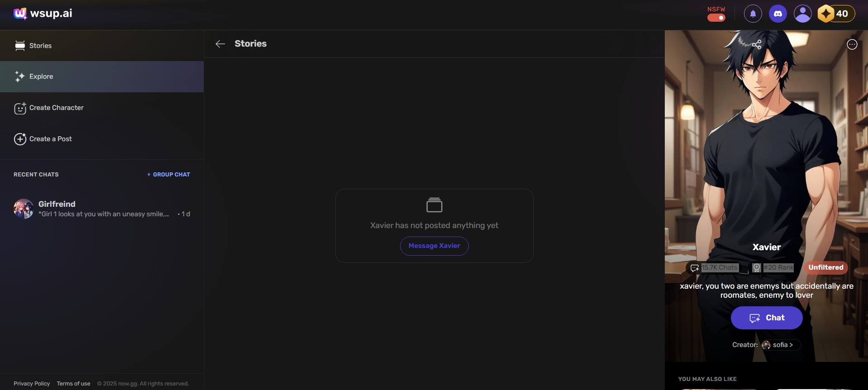Open the Privacy Policy link
The width and height of the screenshot is (868, 390).
click(x=32, y=384)
